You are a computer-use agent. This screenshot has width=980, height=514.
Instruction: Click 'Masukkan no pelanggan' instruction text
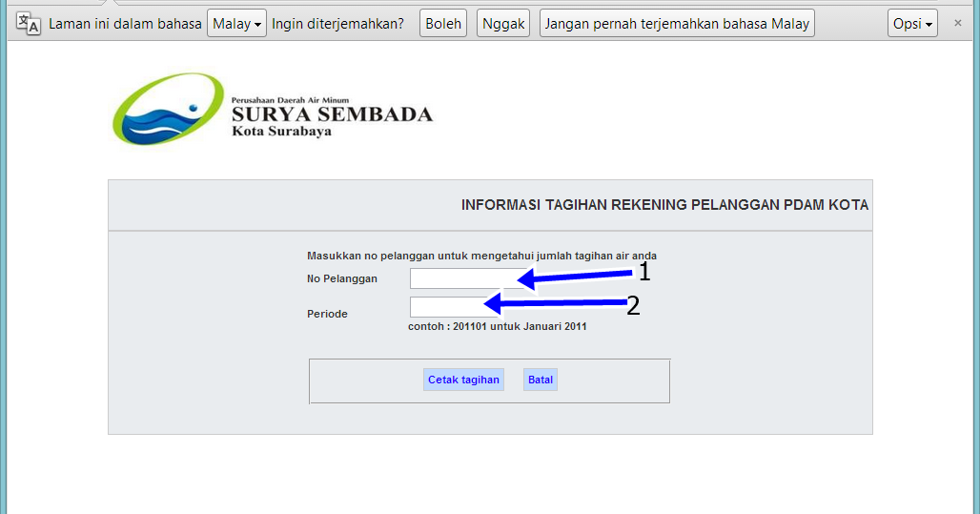(481, 256)
